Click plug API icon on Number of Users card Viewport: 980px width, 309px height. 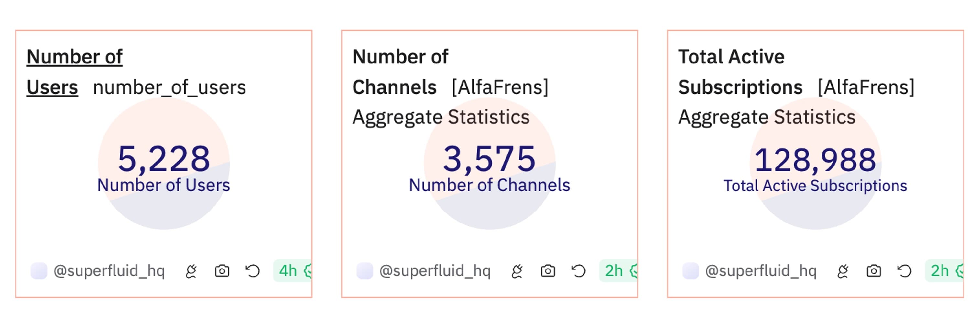pyautogui.click(x=191, y=271)
